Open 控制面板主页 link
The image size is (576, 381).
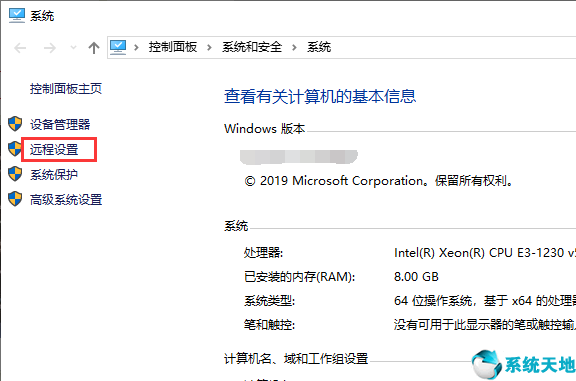[66, 89]
